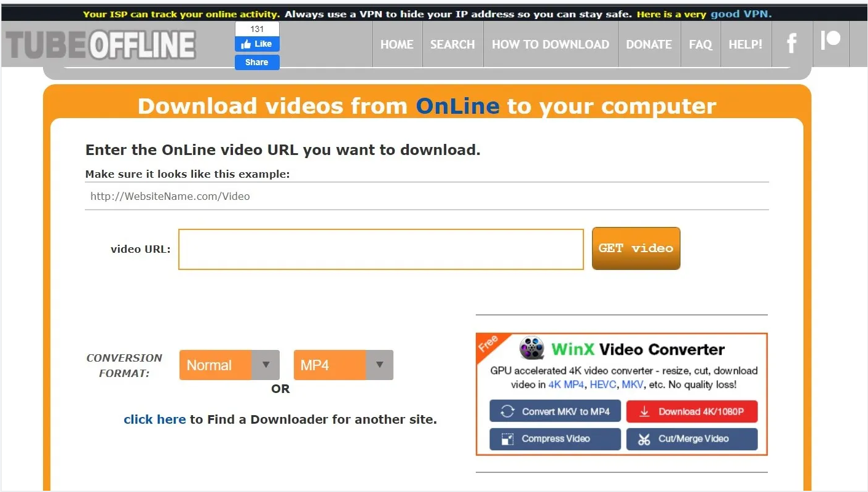Follow the 'click here' downloader link
The image size is (868, 492).
tap(154, 419)
